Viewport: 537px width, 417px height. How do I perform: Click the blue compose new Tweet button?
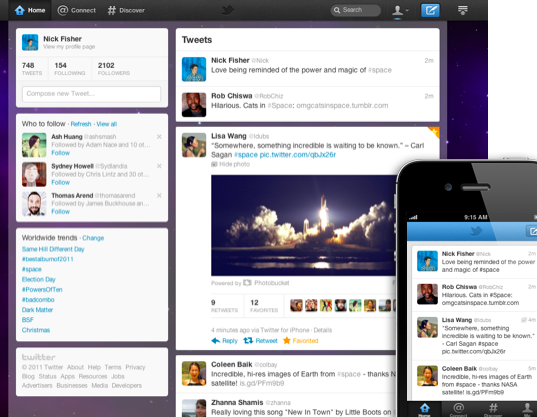pyautogui.click(x=430, y=10)
